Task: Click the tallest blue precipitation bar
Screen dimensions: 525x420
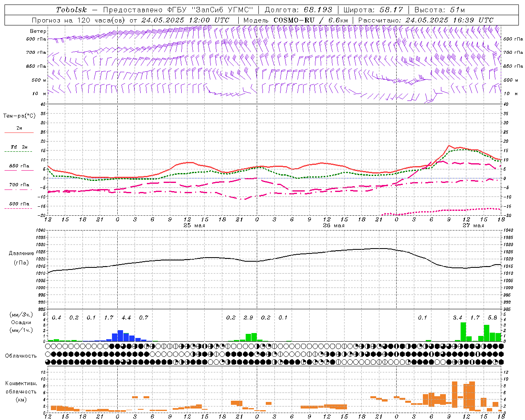Action: [x=120, y=336]
